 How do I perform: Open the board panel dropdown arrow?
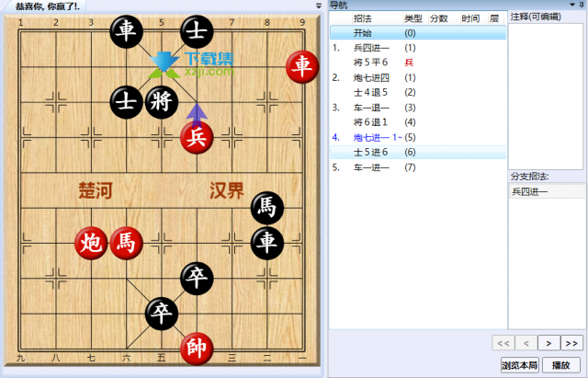tap(317, 6)
